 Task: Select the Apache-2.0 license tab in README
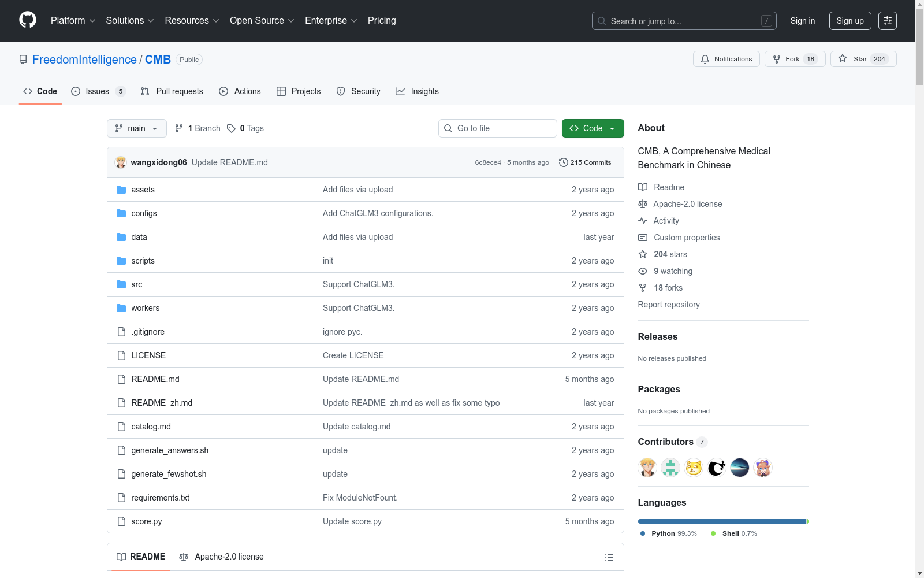[x=222, y=557]
